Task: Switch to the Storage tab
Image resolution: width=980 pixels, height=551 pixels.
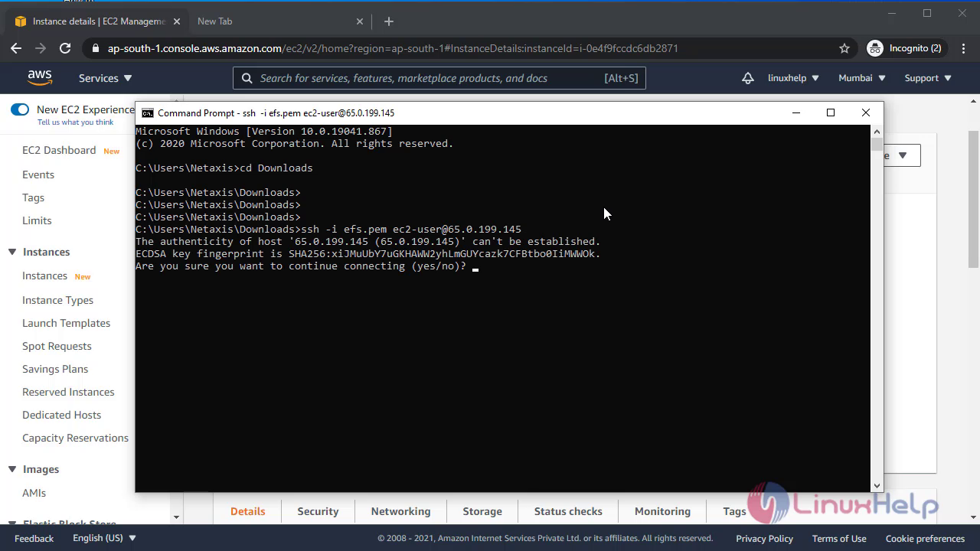Action: [482, 511]
